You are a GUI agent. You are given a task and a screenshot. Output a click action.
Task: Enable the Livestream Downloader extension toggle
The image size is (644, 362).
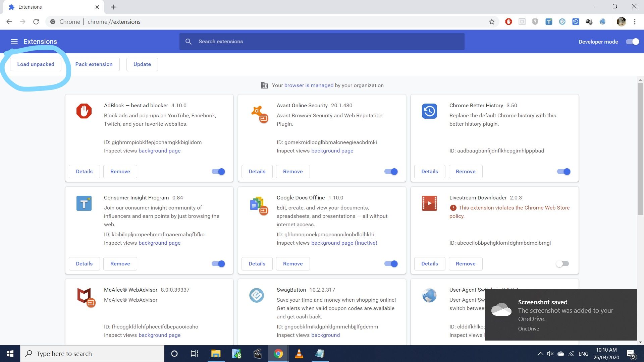click(562, 264)
